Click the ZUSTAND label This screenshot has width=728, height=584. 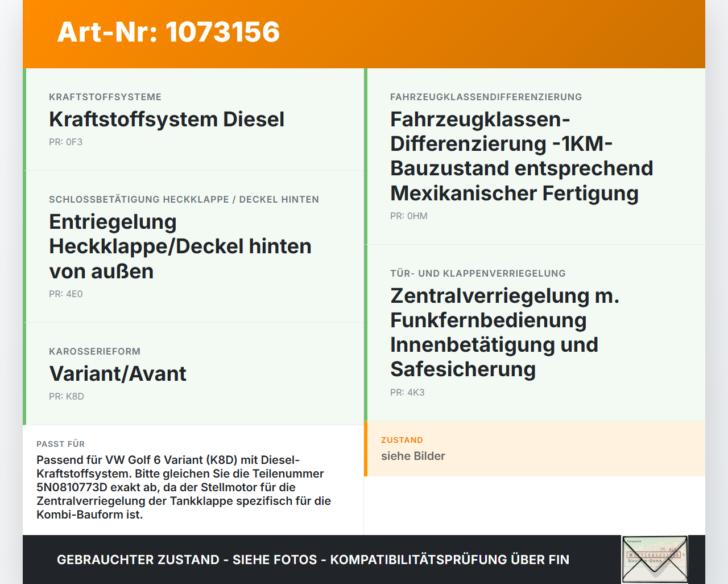(402, 440)
